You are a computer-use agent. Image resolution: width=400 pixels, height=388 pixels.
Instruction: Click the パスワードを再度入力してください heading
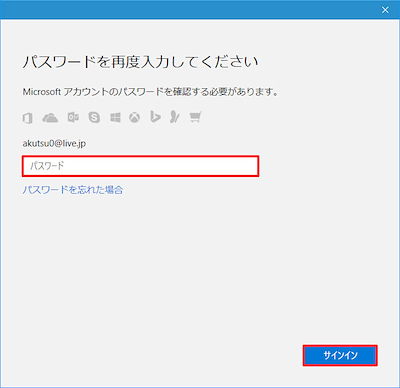point(140,62)
